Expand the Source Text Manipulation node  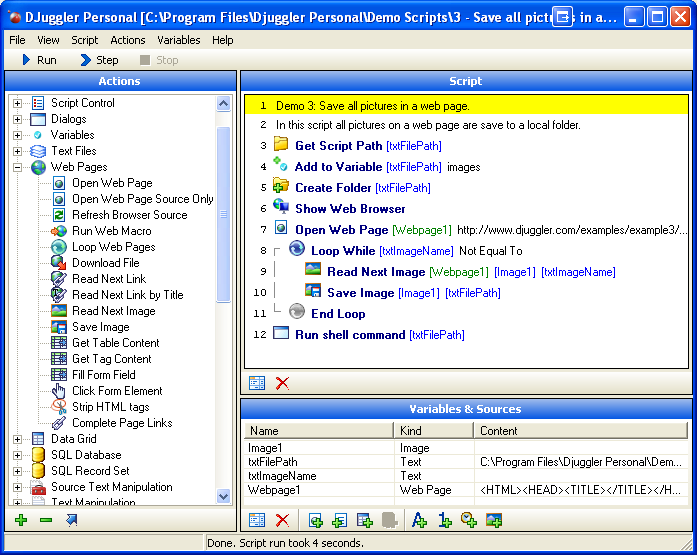click(x=17, y=487)
